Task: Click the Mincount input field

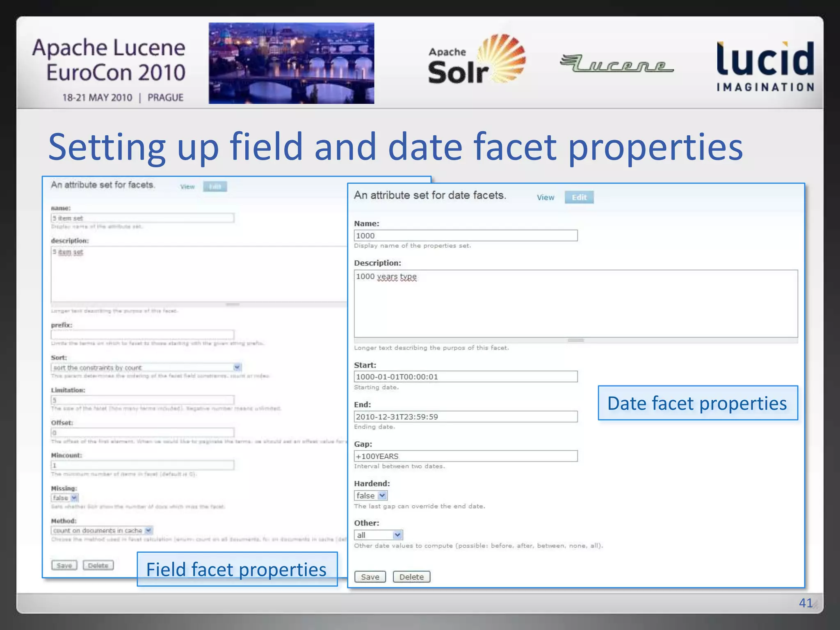Action: coord(142,465)
